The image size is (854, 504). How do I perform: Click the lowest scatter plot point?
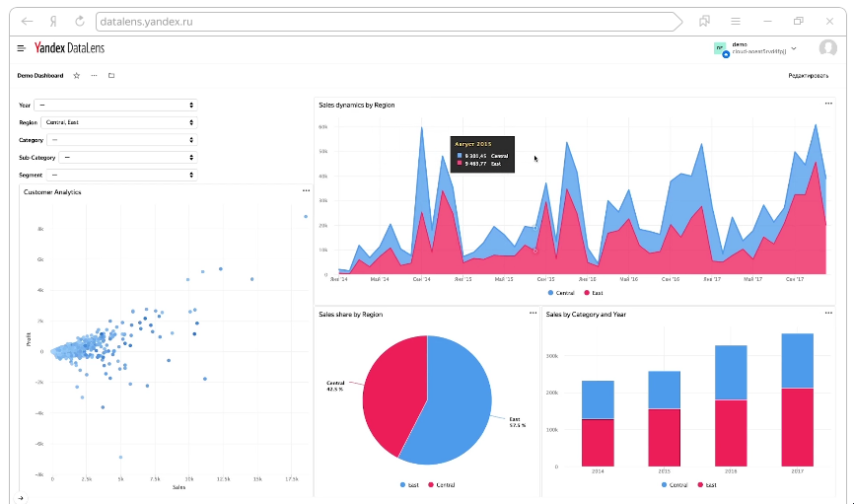point(120,457)
